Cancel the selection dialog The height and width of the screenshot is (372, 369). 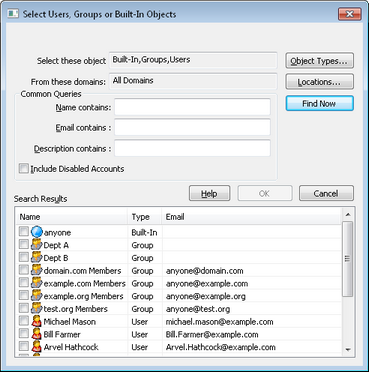[326, 193]
